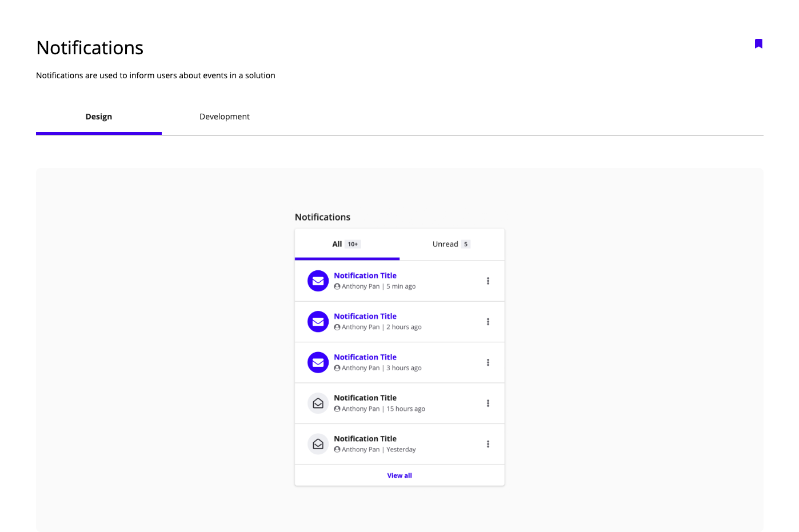Image resolution: width=799 pixels, height=532 pixels.
Task: Click open-envelope icon of 15 hours ago notification
Action: tap(318, 403)
